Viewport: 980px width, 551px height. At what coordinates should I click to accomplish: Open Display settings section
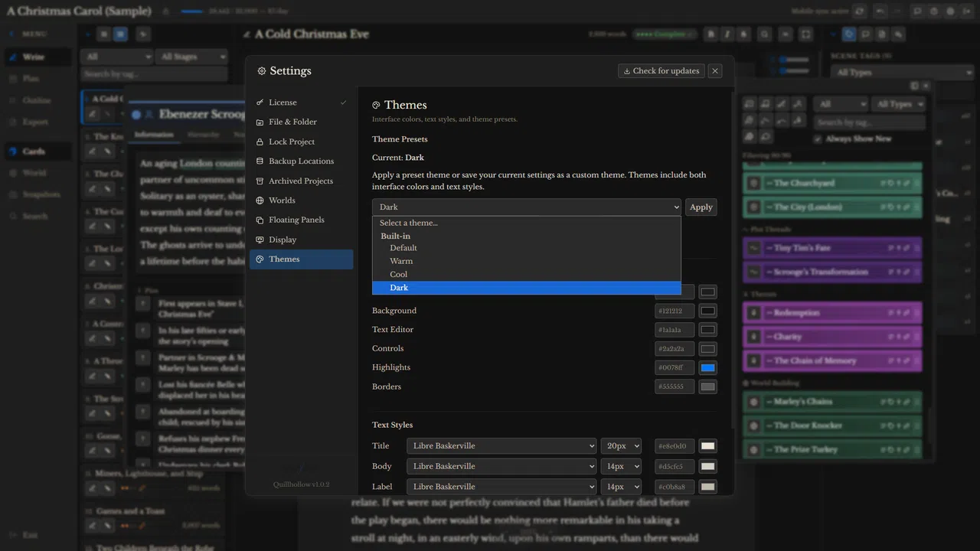[x=301, y=240]
